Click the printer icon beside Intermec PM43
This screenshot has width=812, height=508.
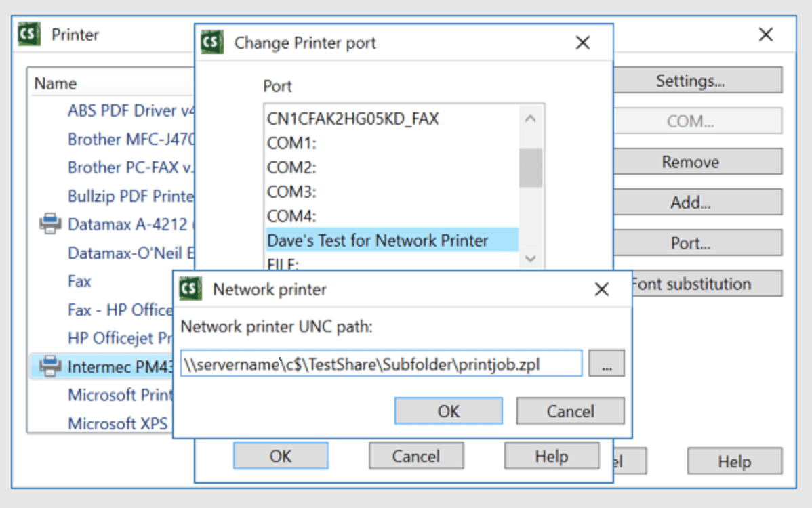[50, 366]
